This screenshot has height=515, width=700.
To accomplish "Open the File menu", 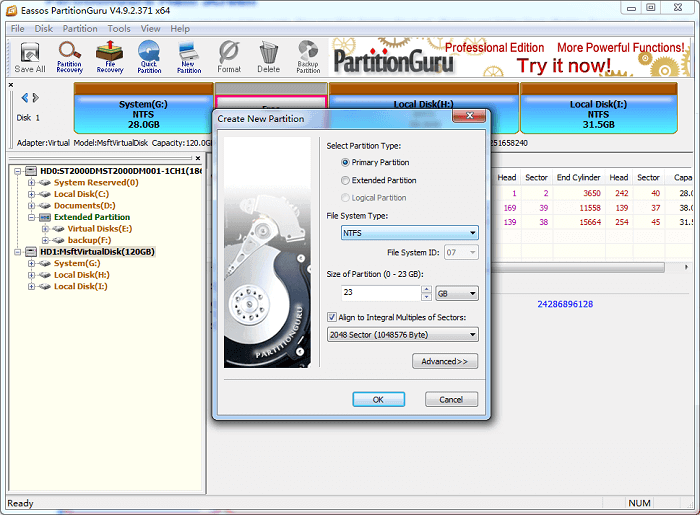I will pyautogui.click(x=17, y=29).
